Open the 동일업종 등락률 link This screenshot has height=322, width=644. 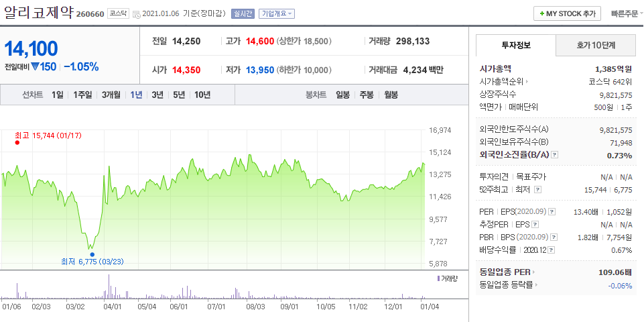tap(509, 285)
